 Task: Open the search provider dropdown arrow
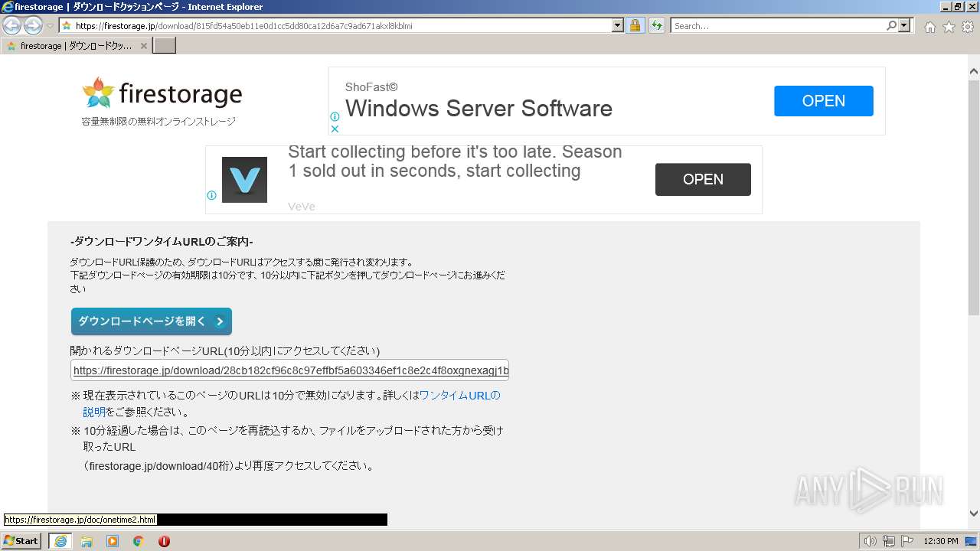pos(905,25)
